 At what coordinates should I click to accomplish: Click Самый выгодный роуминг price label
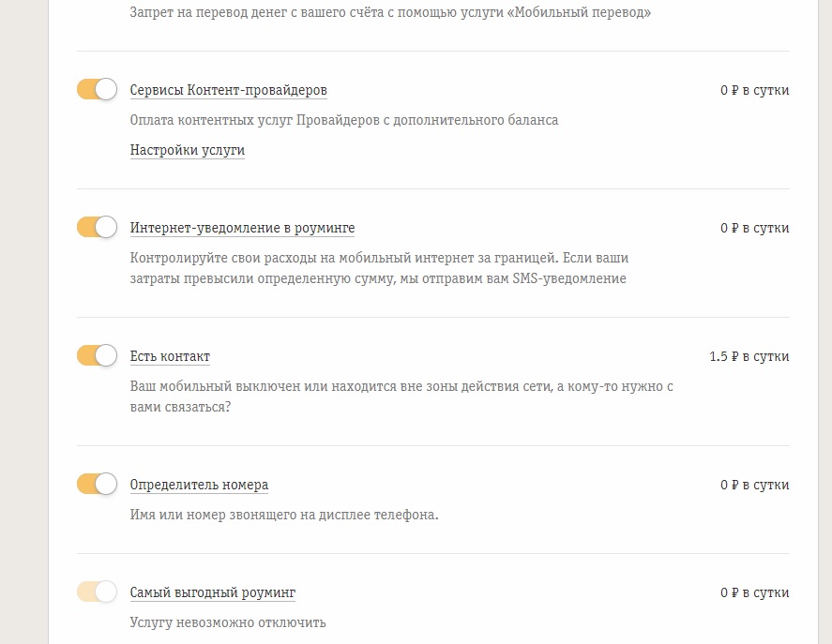coord(754,592)
